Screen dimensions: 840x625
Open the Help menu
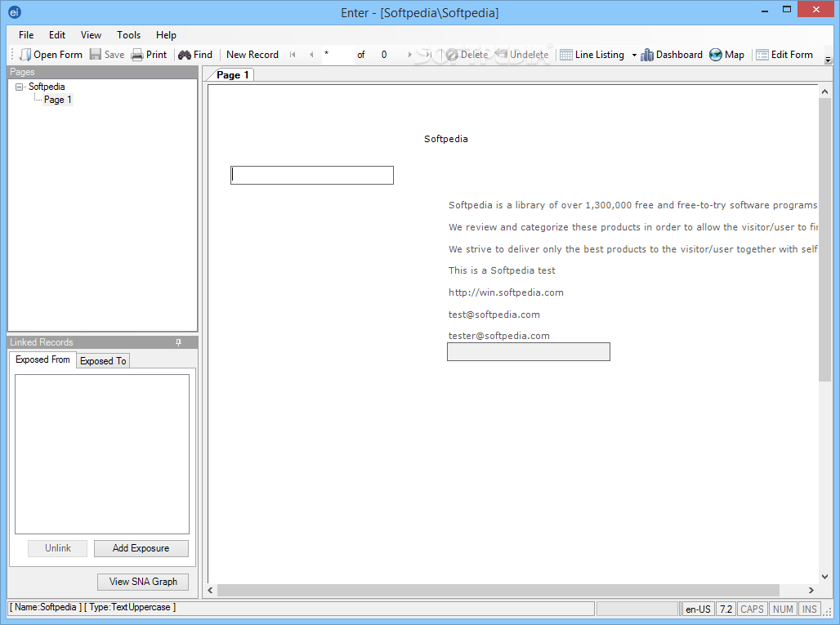tap(166, 35)
